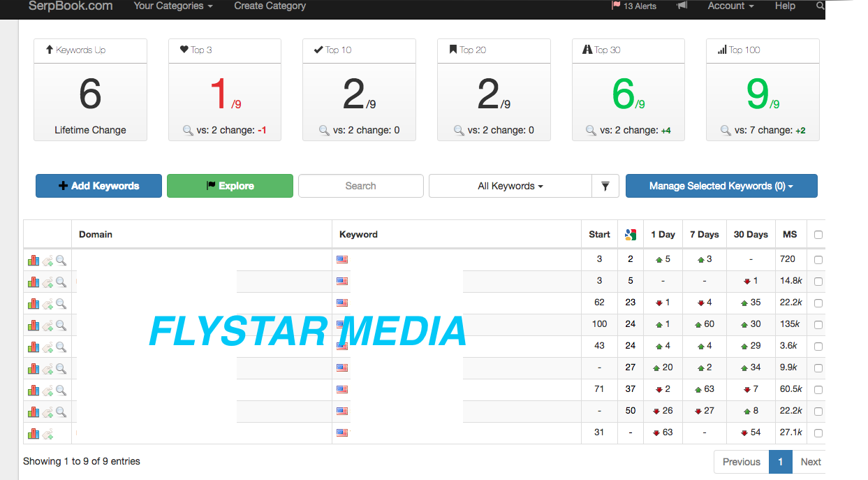Sort by the Start column header
Screen dimensions: 868x480
click(599, 235)
